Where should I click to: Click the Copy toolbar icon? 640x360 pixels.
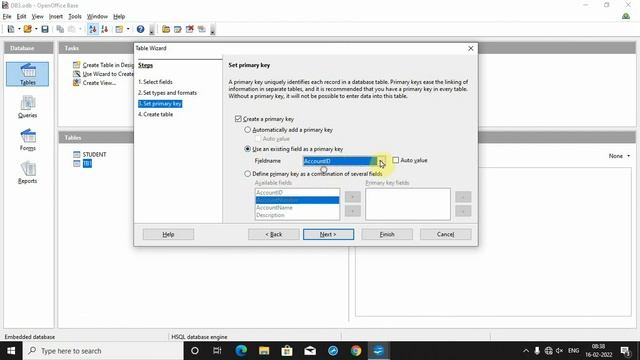click(60, 29)
